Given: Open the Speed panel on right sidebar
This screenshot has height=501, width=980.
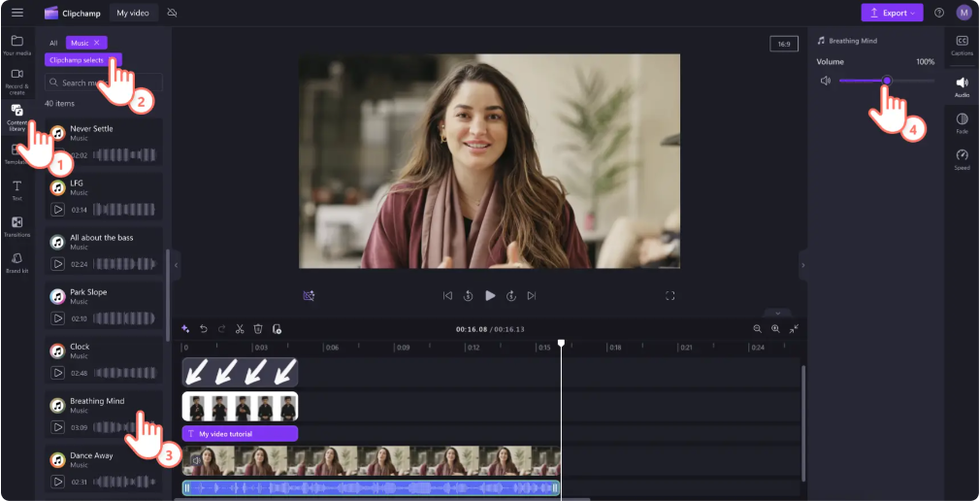Looking at the screenshot, I should point(962,159).
